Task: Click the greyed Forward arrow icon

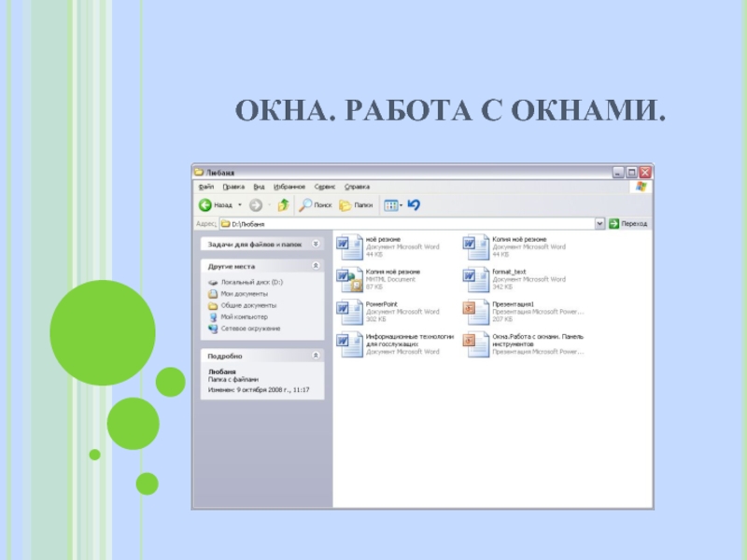Action: click(x=256, y=205)
